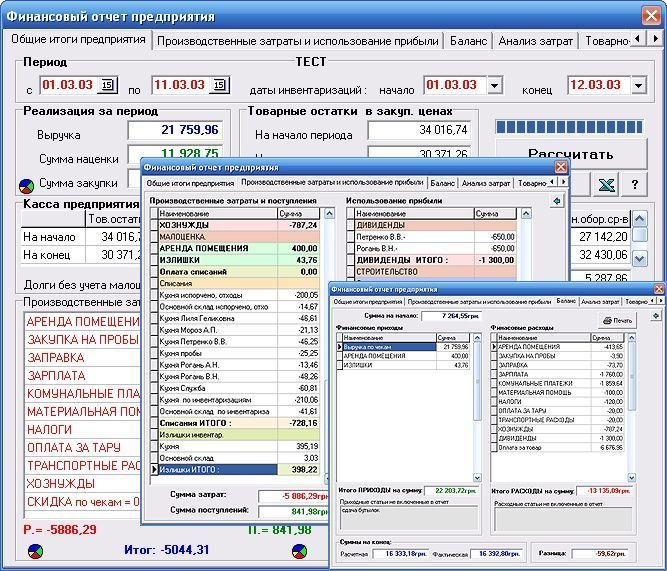The width and height of the screenshot is (667, 571).
Task: Select row marker of Списания ИТОГО row
Action: pyautogui.click(x=154, y=423)
